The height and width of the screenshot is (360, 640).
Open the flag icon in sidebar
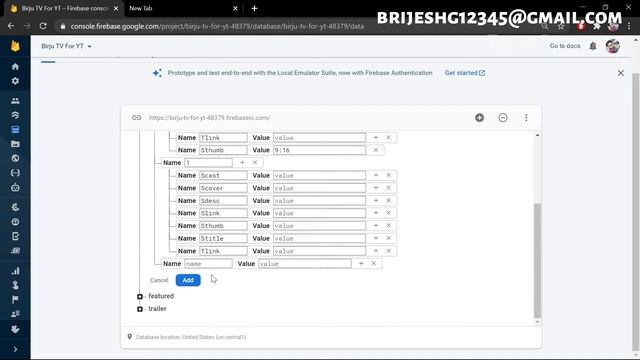pyautogui.click(x=15, y=300)
